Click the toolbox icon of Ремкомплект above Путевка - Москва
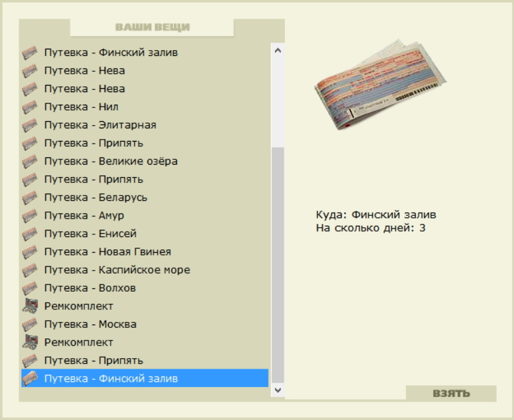 pyautogui.click(x=30, y=306)
